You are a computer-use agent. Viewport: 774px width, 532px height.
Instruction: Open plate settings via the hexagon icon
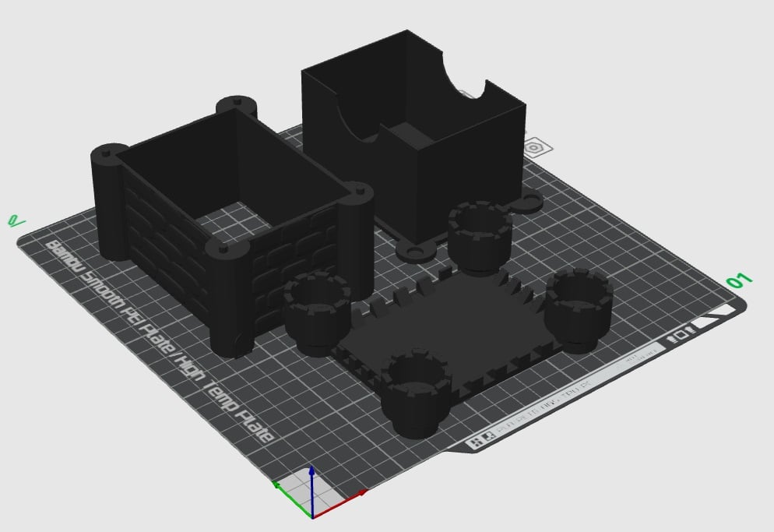click(535, 148)
